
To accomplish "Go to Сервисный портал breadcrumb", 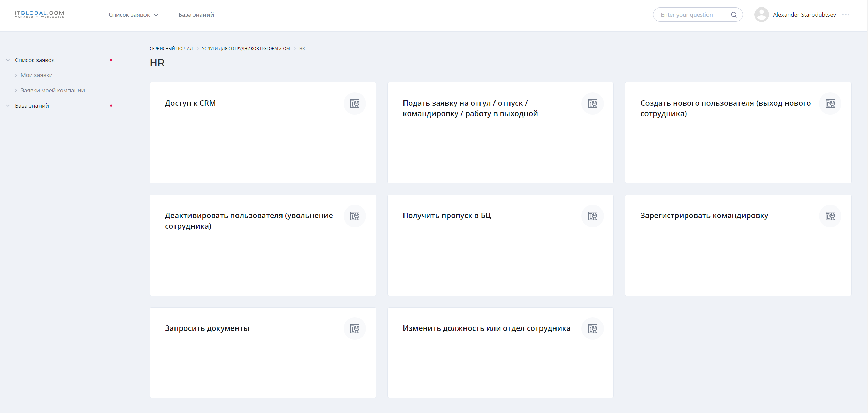I will pos(171,49).
